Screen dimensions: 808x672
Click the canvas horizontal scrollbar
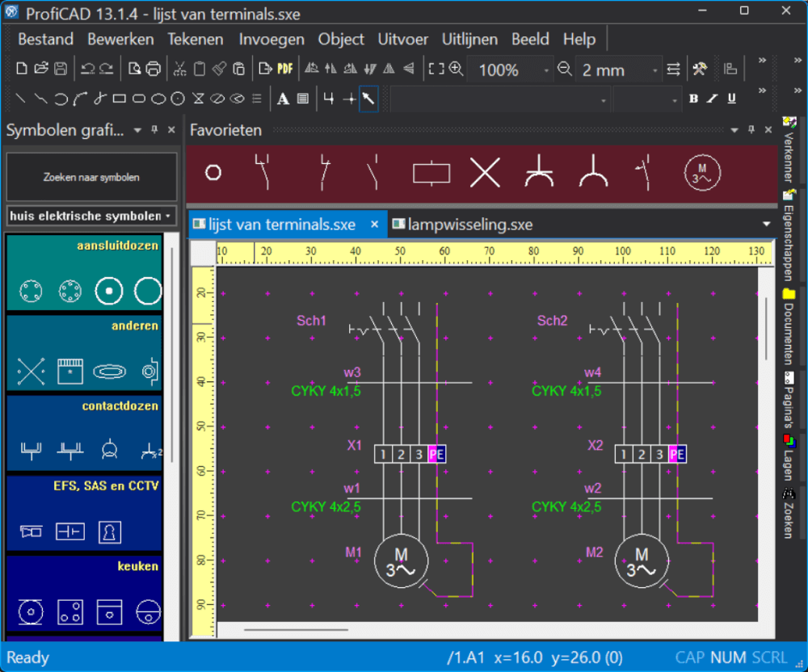click(295, 629)
